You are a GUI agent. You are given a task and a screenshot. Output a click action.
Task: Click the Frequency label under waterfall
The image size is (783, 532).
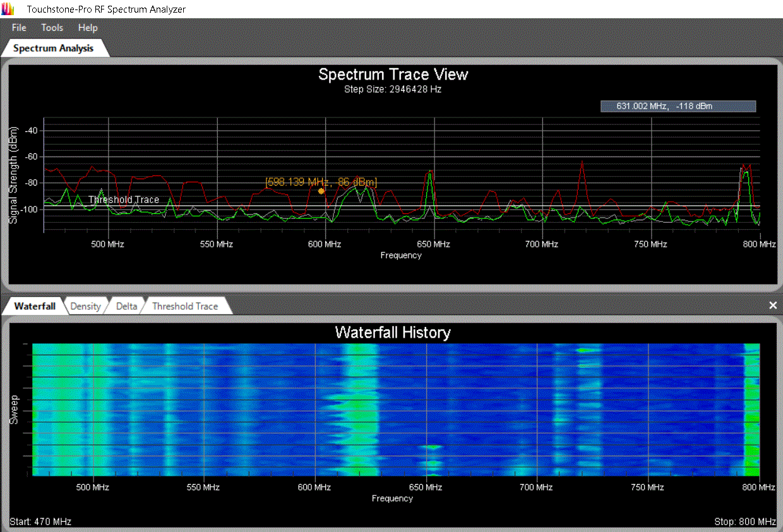pyautogui.click(x=392, y=499)
